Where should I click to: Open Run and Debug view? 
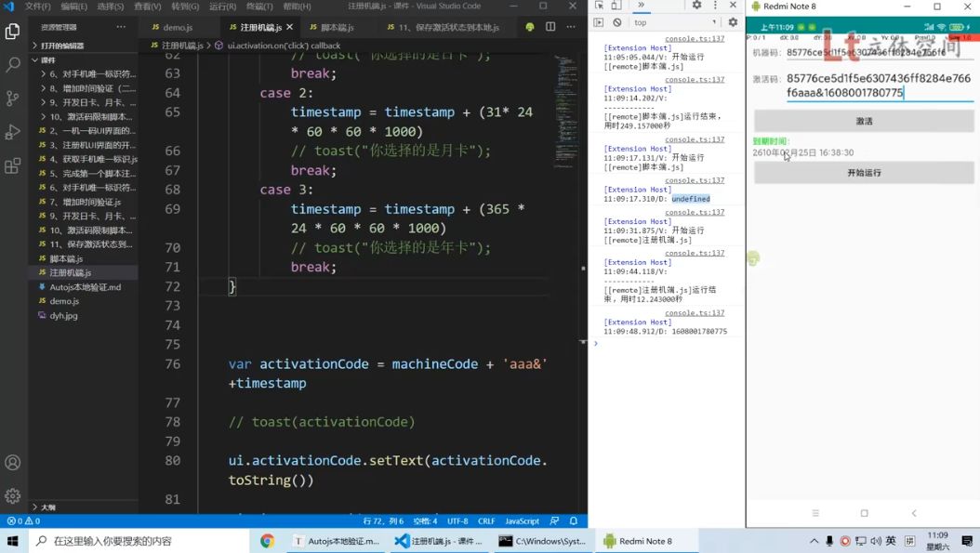click(13, 132)
